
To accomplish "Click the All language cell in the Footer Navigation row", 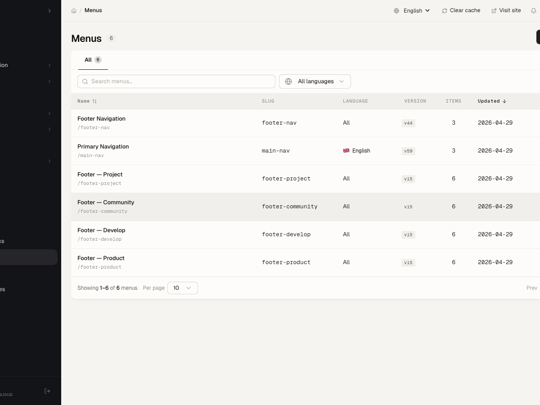I will click(x=346, y=123).
